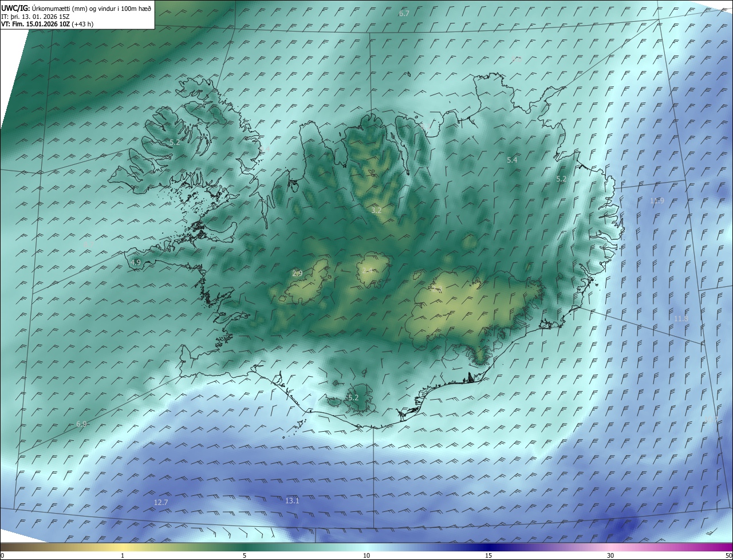Click the 2.9 value label on the western glacier

pyautogui.click(x=297, y=274)
